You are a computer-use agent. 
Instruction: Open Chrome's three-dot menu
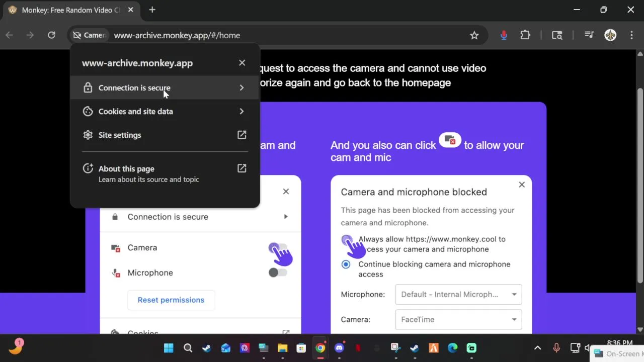pos(631,35)
